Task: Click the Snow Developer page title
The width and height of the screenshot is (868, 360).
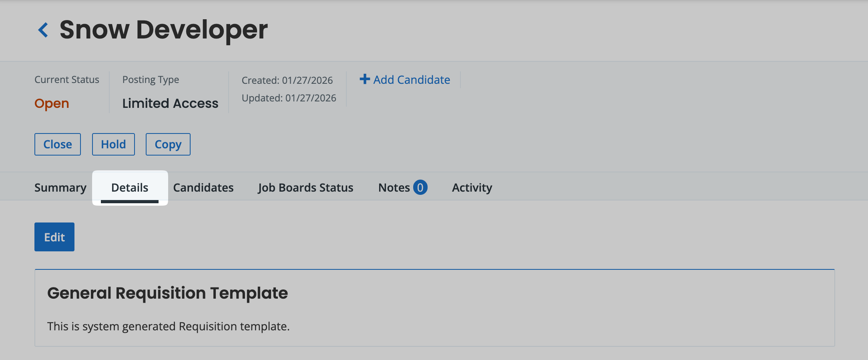Action: pyautogui.click(x=163, y=30)
